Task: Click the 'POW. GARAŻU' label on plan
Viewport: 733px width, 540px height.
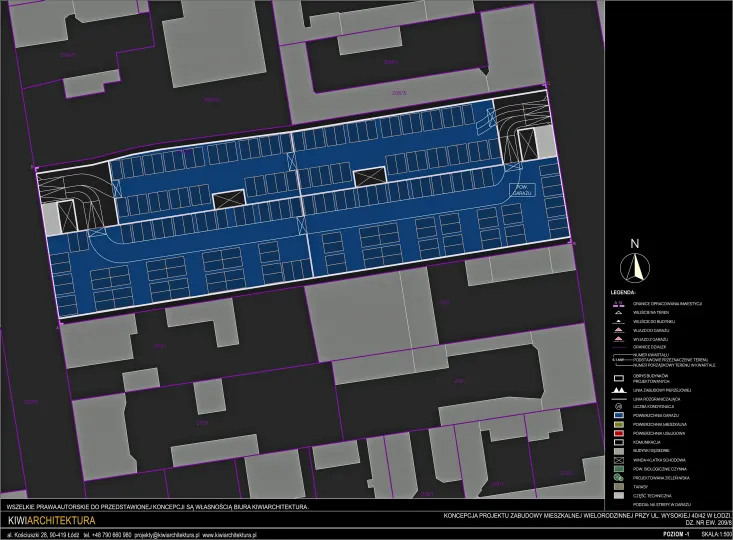Action: coord(523,189)
